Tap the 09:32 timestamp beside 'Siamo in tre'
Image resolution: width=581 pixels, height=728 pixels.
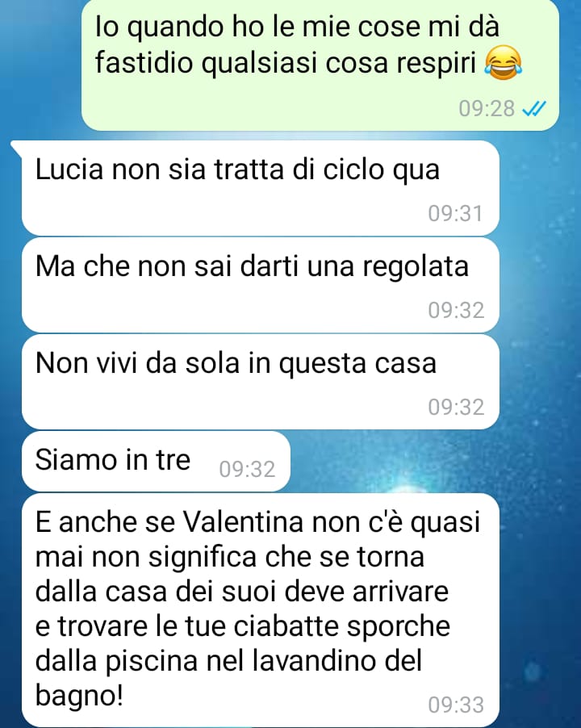coord(247,470)
